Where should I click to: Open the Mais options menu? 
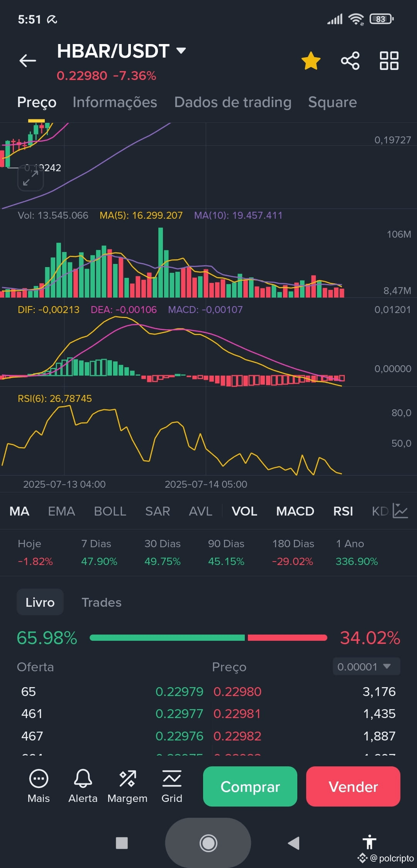pyautogui.click(x=39, y=786)
